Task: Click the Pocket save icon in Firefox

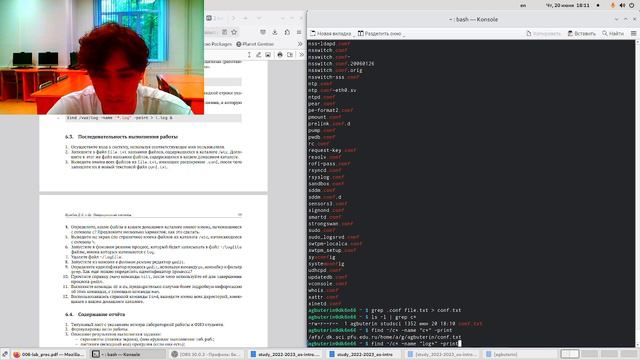Action: (x=263, y=32)
